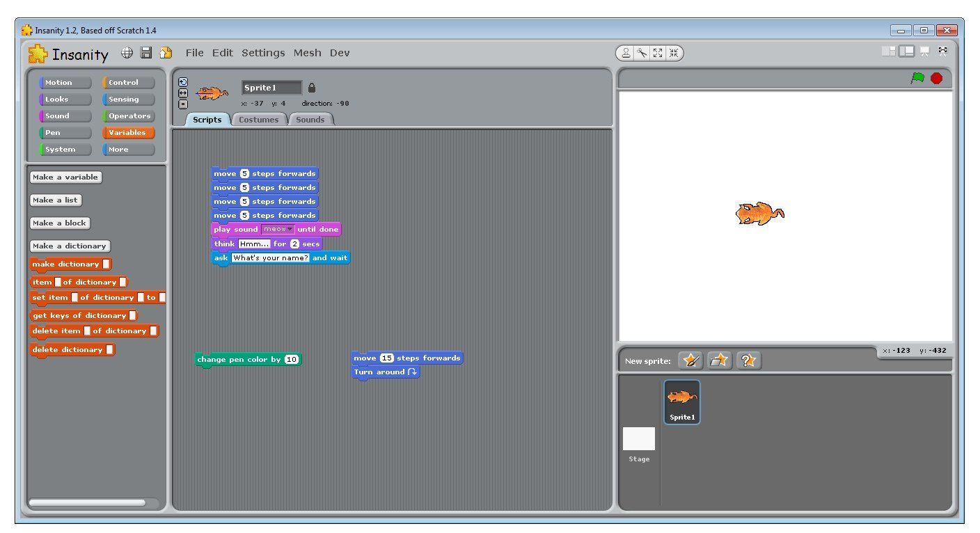Switch to full stage layout

coord(906,51)
